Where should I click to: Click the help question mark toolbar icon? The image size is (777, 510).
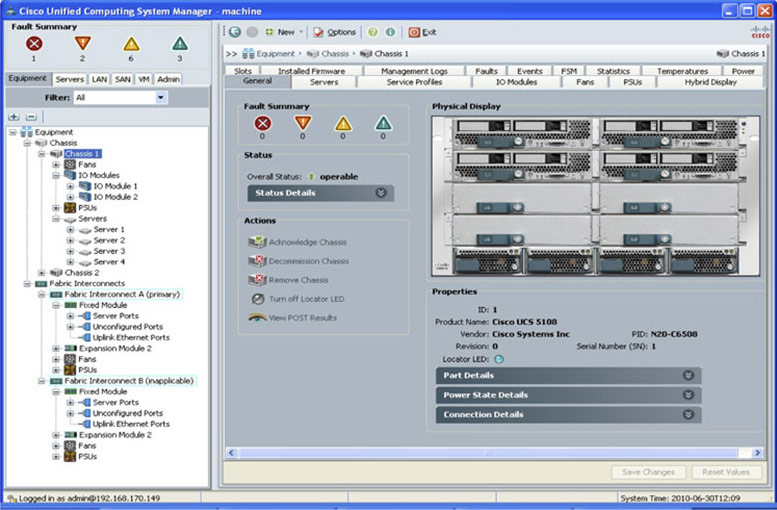click(373, 32)
